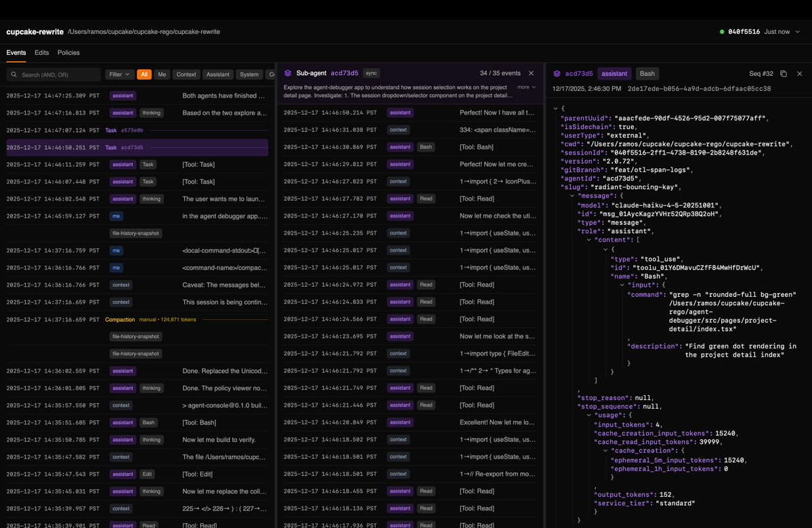Open session dropdown chevron next to Just now
Viewport: 812px width, 528px height.
tap(798, 32)
